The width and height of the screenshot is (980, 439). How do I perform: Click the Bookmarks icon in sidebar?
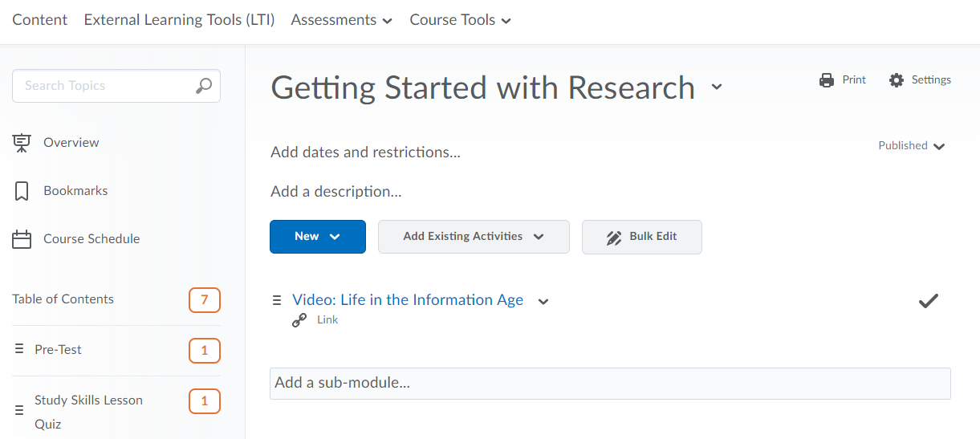click(x=22, y=191)
